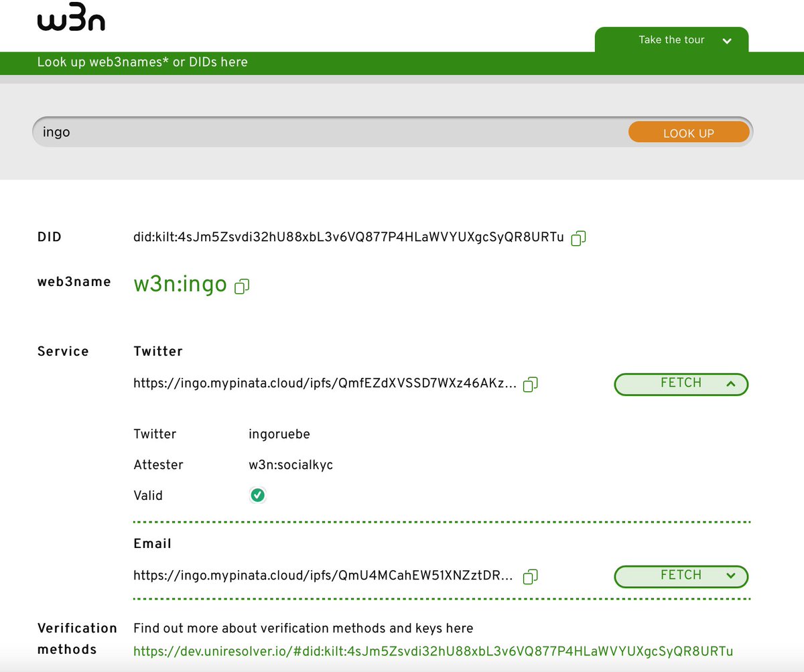Viewport: 804px width, 672px height.
Task: Click the web3name field label
Action: coord(74,282)
